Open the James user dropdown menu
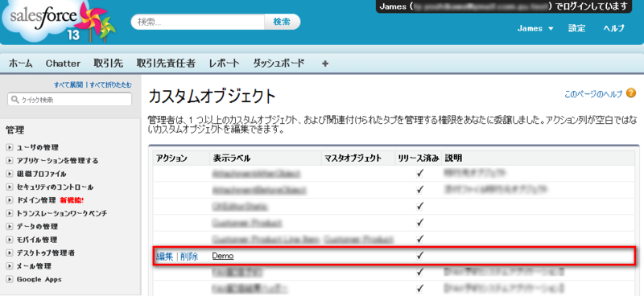Screen dimensions: 644x296 coord(535,28)
